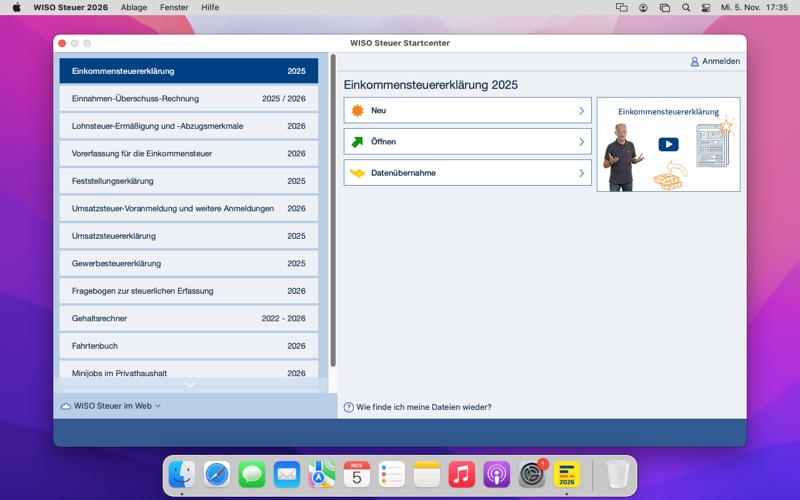The image size is (800, 500).
Task: Click the chevron on the Datenübernahme row
Action: point(581,173)
